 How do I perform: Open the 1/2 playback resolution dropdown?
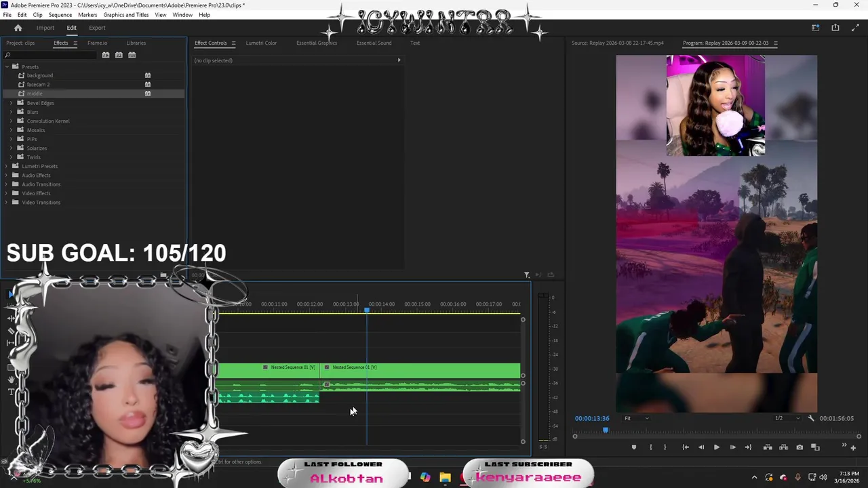[787, 418]
